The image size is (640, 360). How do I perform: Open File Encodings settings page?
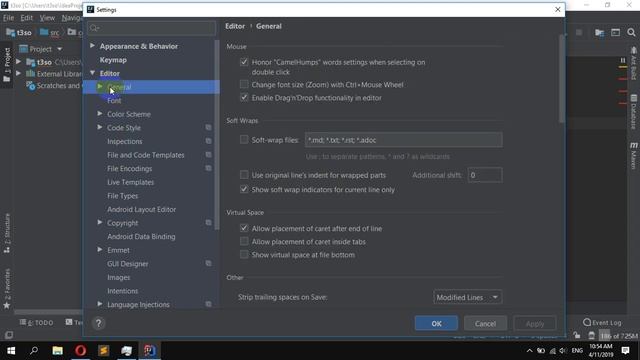[x=129, y=169]
